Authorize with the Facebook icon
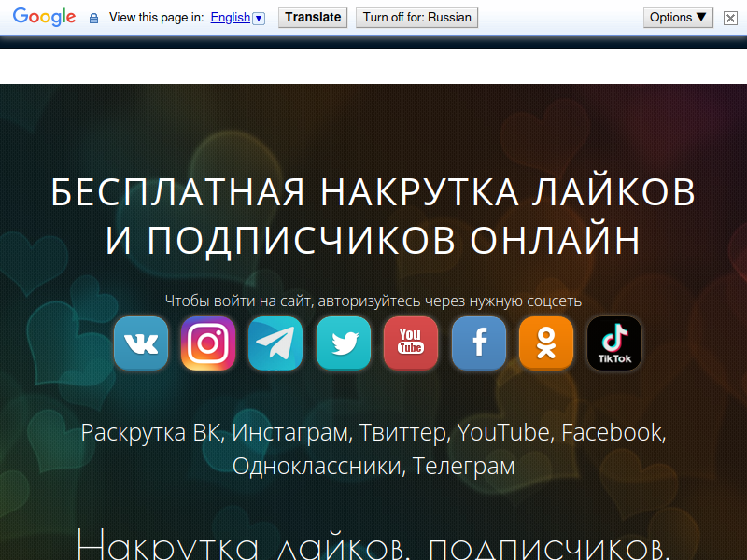Screen dimensions: 747x560 [479, 343]
